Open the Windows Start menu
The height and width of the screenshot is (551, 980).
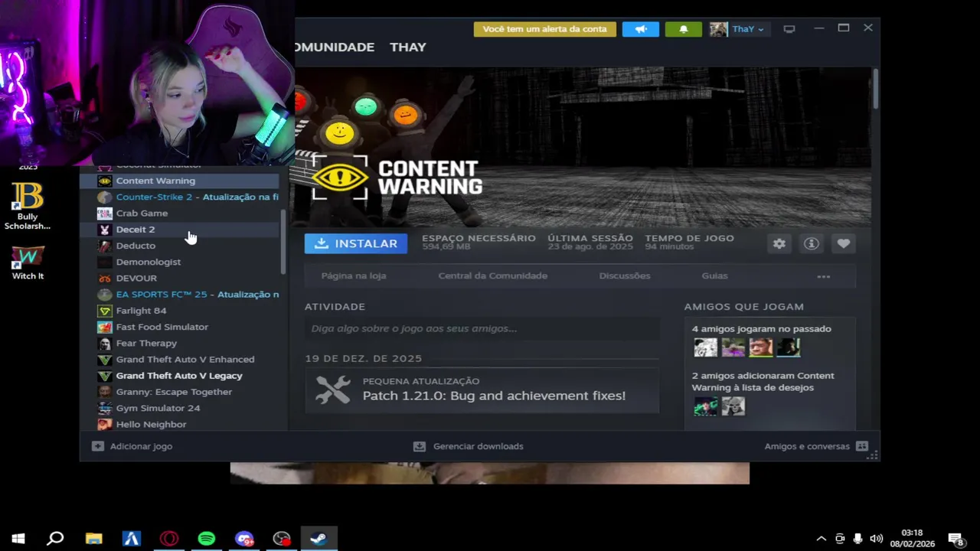point(18,539)
